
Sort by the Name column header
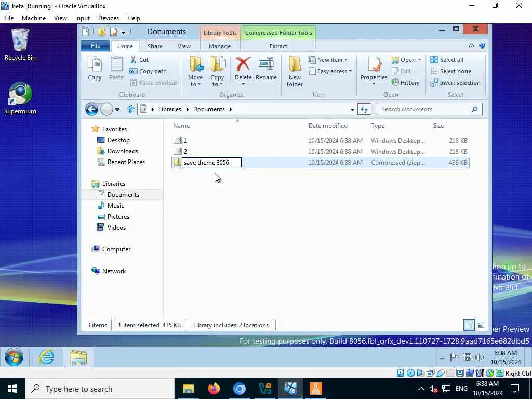point(181,126)
